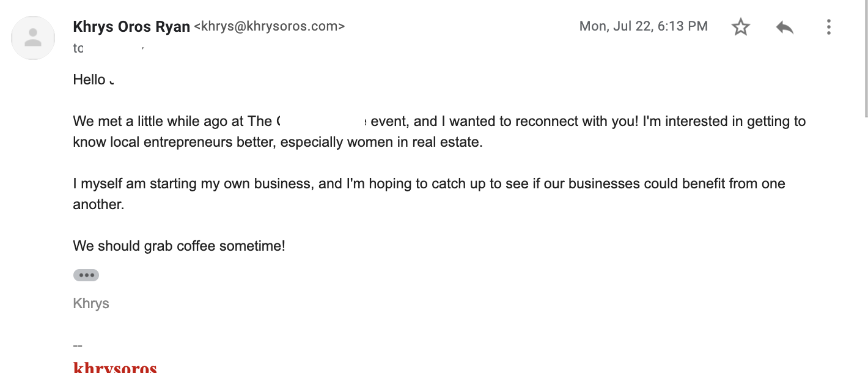Click the vertical scrollbar on the right edge
The width and height of the screenshot is (868, 373).
(x=864, y=58)
